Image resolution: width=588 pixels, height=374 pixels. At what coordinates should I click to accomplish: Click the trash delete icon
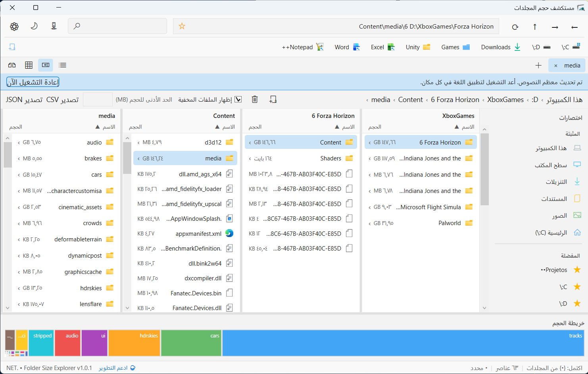255,99
